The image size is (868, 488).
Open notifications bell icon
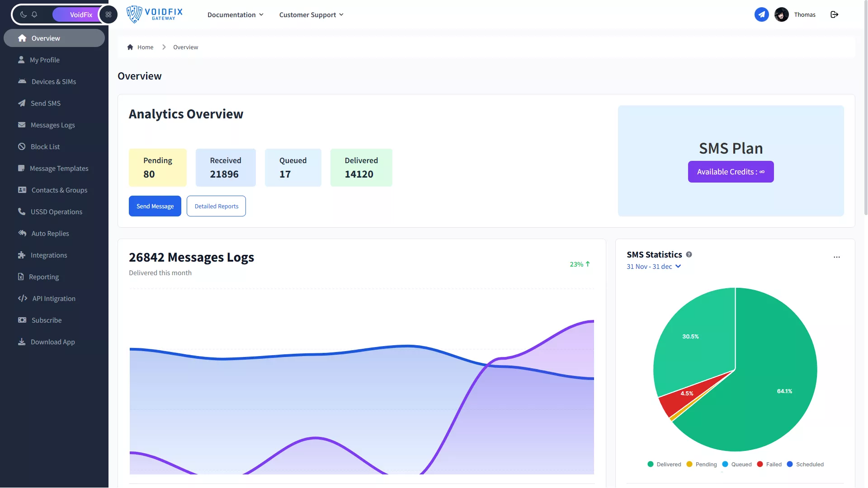click(34, 14)
